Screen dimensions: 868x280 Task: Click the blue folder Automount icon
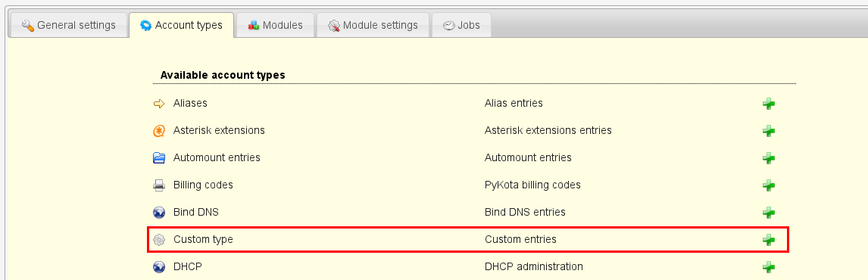tap(159, 157)
